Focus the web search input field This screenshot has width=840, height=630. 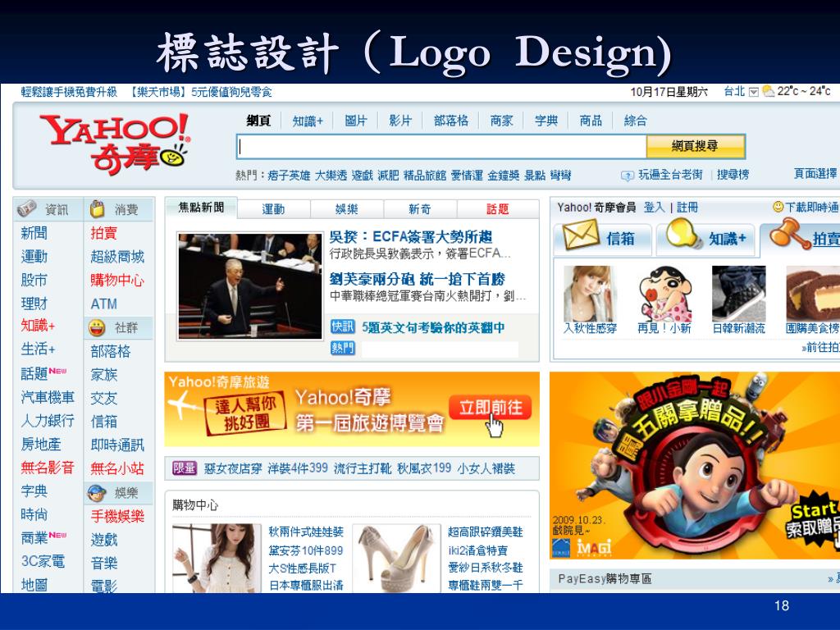[x=441, y=146]
